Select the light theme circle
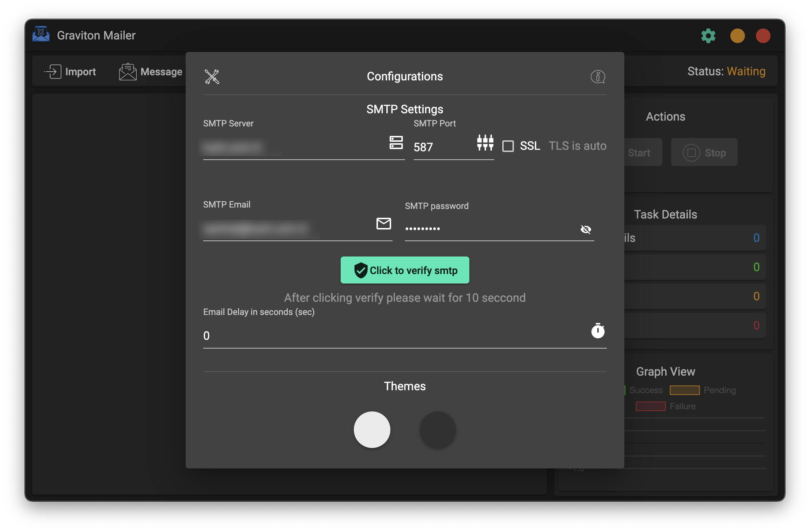The image size is (810, 532). coord(372,430)
